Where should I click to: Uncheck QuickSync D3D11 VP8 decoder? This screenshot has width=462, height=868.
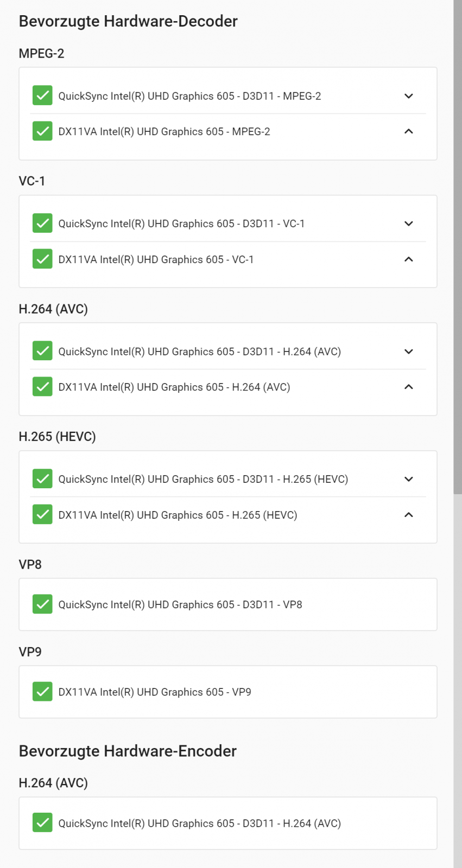pos(42,604)
